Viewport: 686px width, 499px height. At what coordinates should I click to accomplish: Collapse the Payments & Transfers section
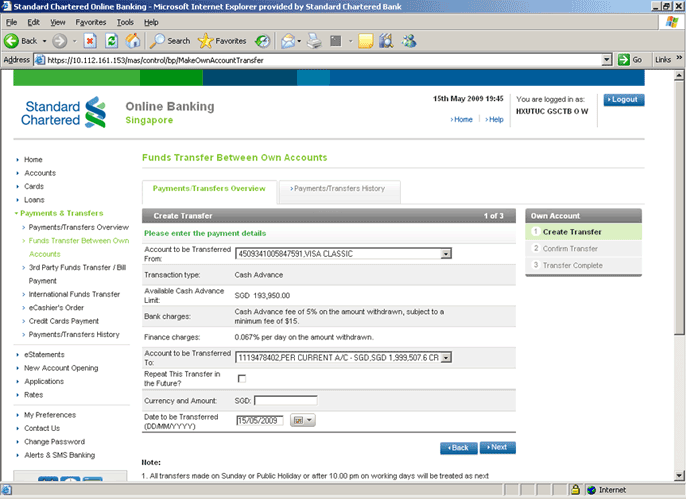click(16, 213)
